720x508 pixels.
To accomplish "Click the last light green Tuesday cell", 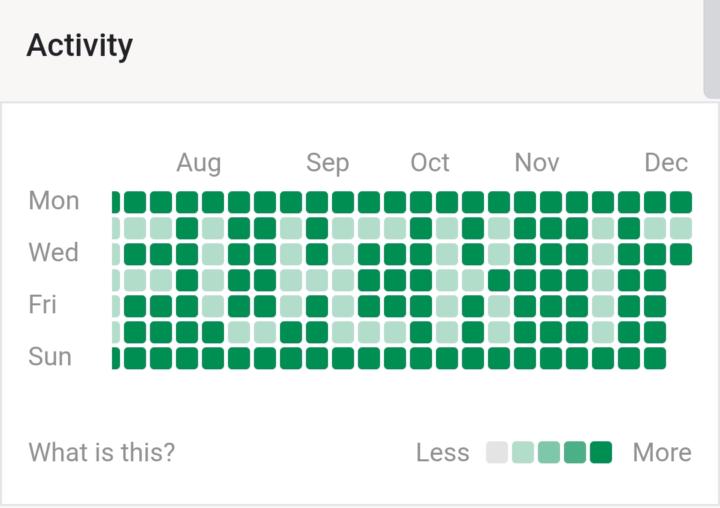I will 681,228.
